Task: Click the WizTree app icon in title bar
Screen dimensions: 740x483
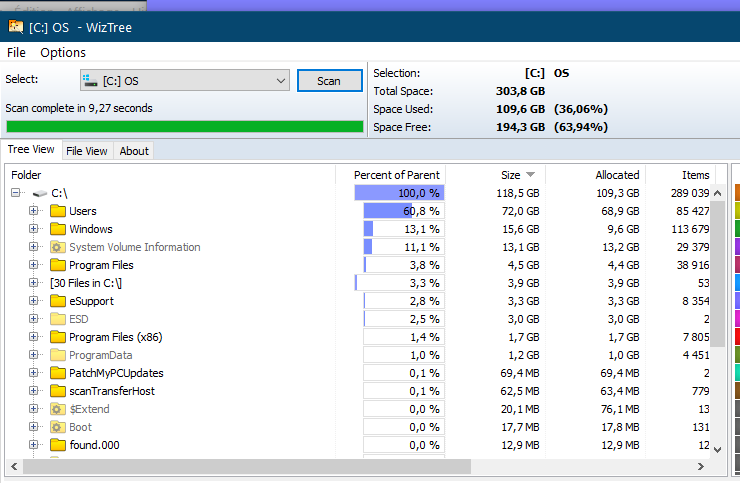Action: tap(16, 26)
